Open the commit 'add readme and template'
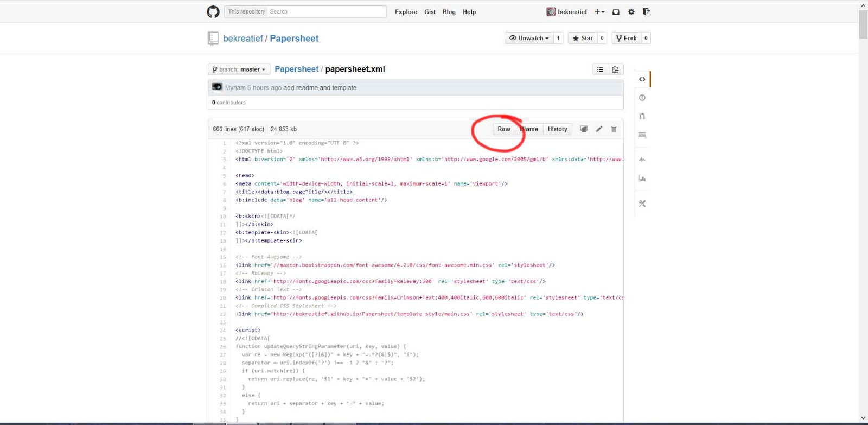Image resolution: width=868 pixels, height=425 pixels. click(x=320, y=88)
